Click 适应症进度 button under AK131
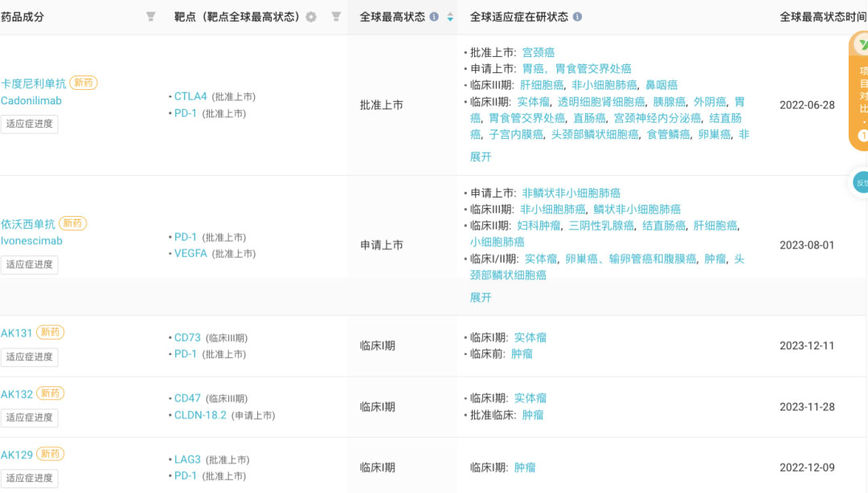 pyautogui.click(x=30, y=357)
